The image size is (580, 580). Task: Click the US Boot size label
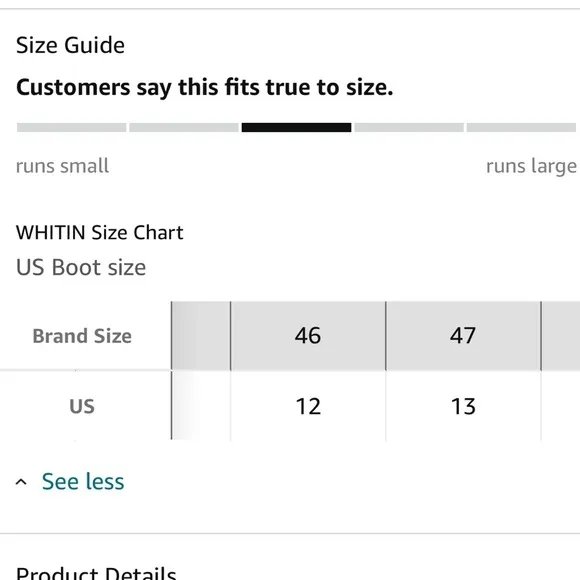(81, 267)
